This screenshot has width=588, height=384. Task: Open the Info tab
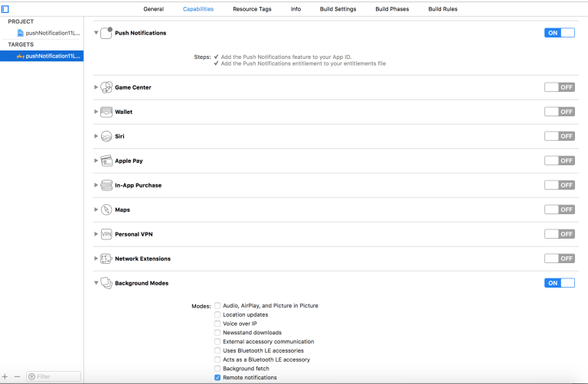(x=296, y=9)
